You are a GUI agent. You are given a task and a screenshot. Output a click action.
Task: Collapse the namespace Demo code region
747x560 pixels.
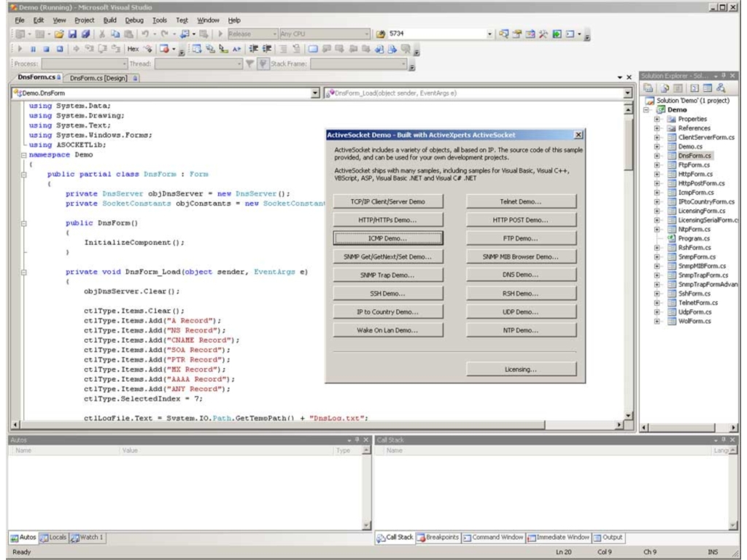(x=23, y=156)
